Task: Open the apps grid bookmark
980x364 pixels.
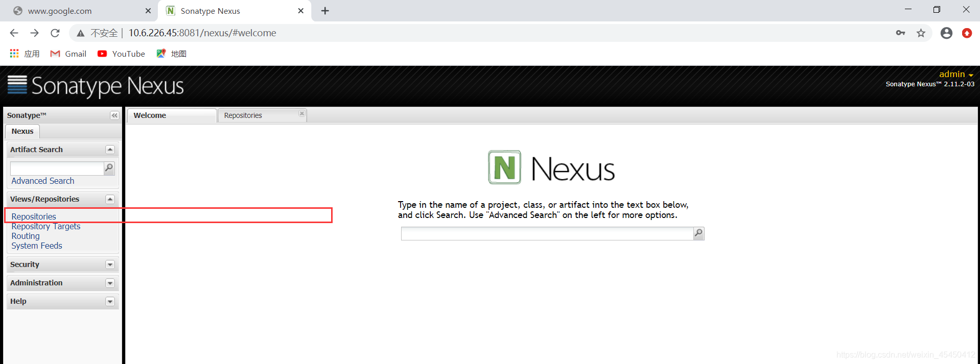Action: 25,54
